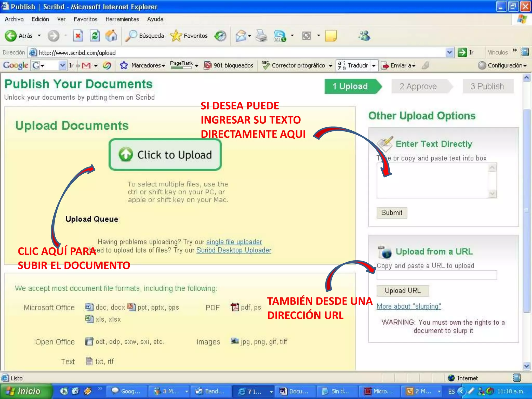The width and height of the screenshot is (532, 399).
Task: Open Enviar a menu
Action: pos(398,65)
